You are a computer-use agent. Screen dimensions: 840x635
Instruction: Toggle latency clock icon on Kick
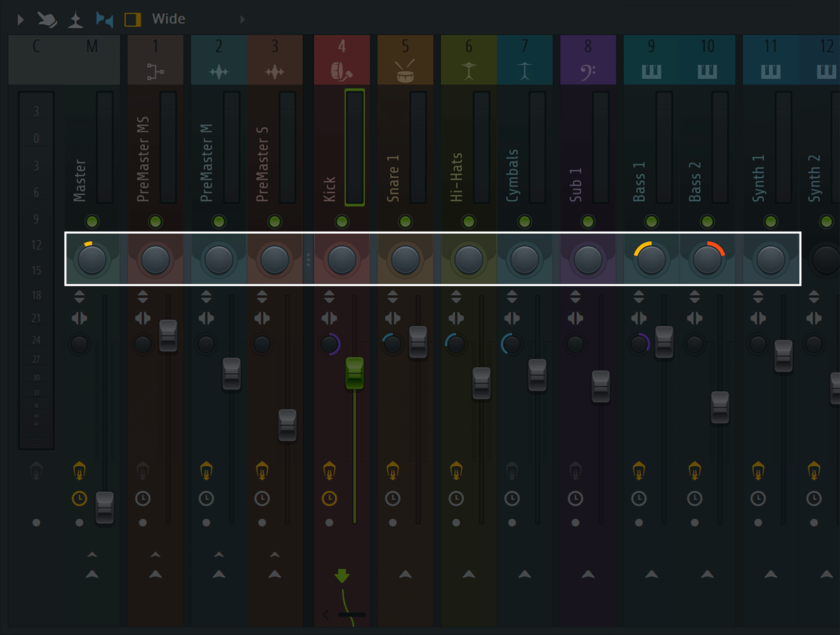[x=329, y=498]
